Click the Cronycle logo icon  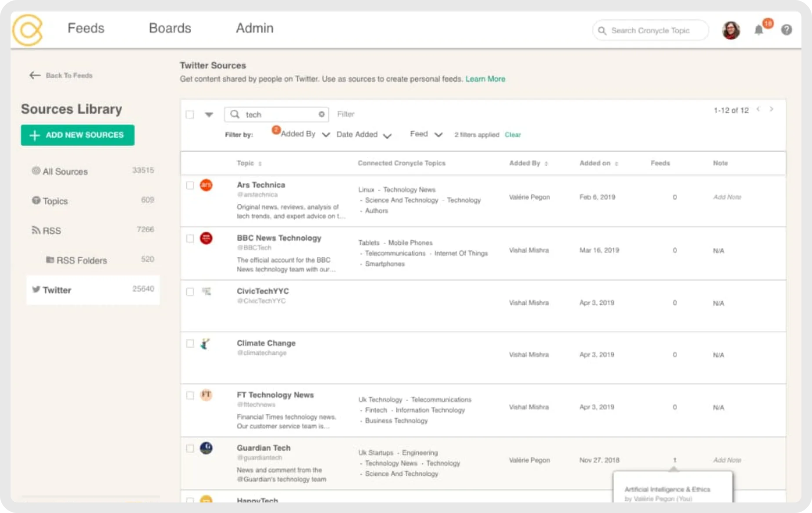coord(27,30)
